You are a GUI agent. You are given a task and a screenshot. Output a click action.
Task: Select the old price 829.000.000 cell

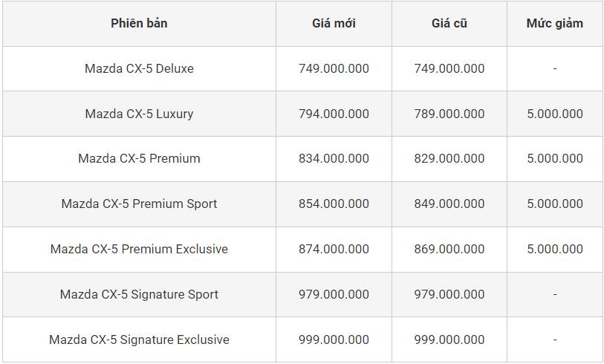[x=449, y=158]
